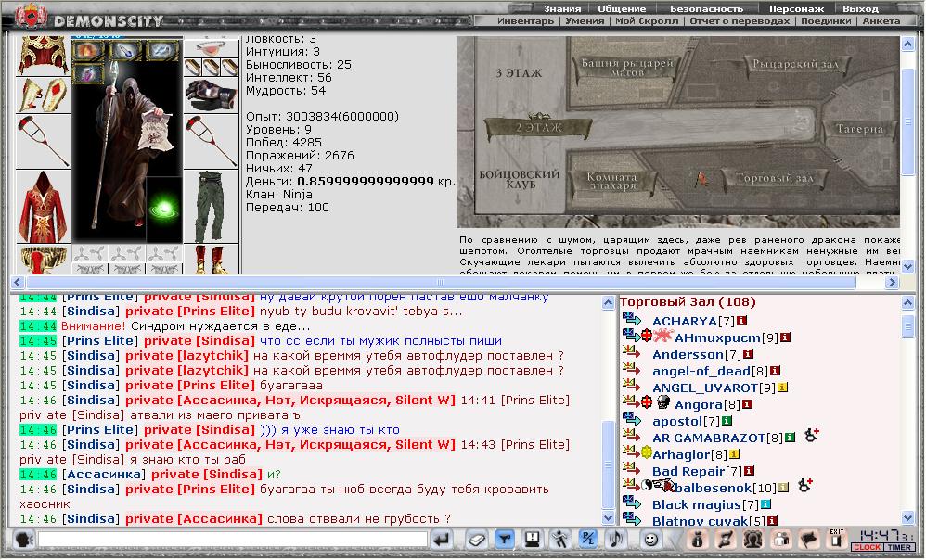Open the Общение menu
Viewport: 926px width, 560px height.
click(x=622, y=9)
